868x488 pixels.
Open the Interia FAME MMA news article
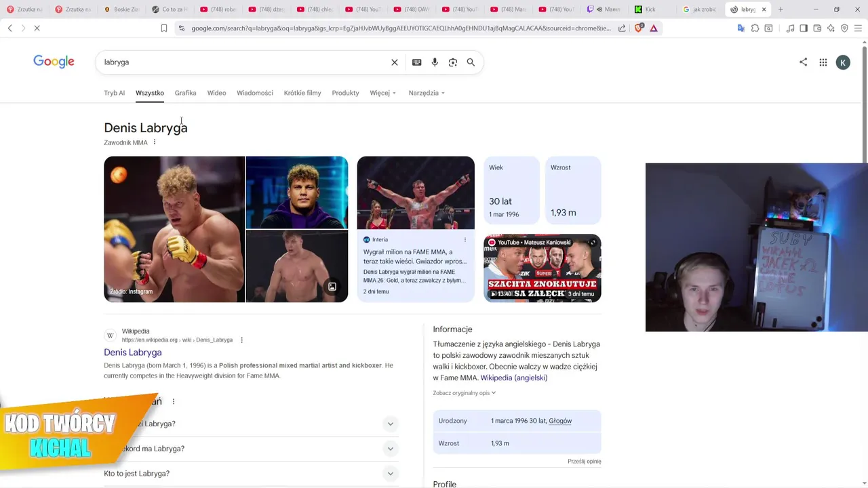click(x=416, y=229)
